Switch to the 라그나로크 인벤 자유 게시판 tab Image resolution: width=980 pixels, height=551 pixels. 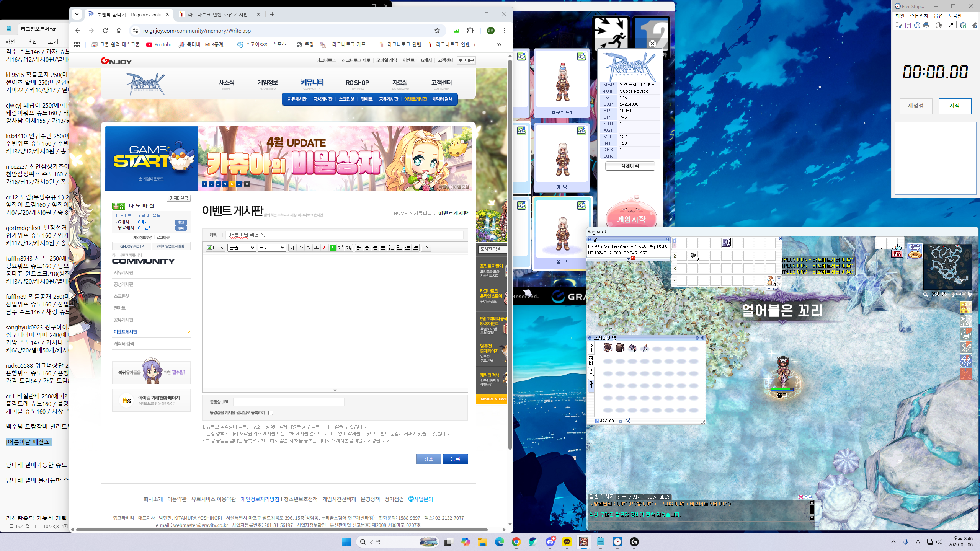click(x=219, y=15)
